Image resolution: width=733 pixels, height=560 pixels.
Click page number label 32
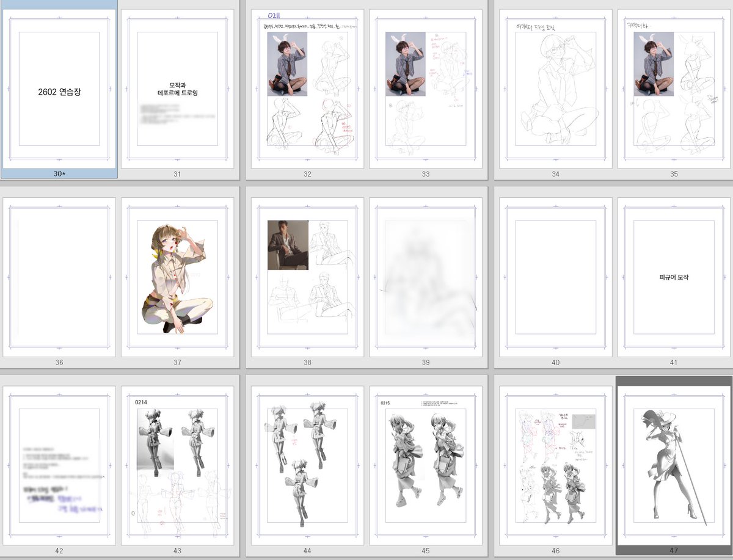pos(307,174)
